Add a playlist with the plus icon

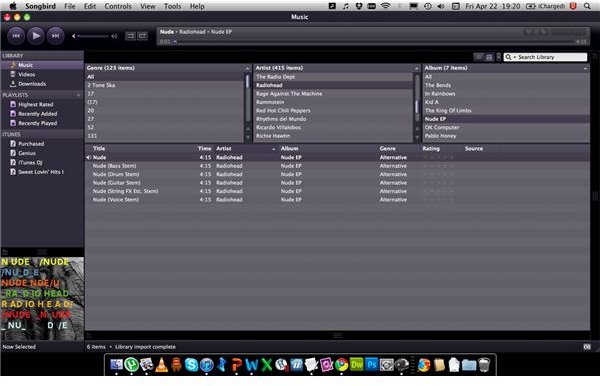(78, 95)
